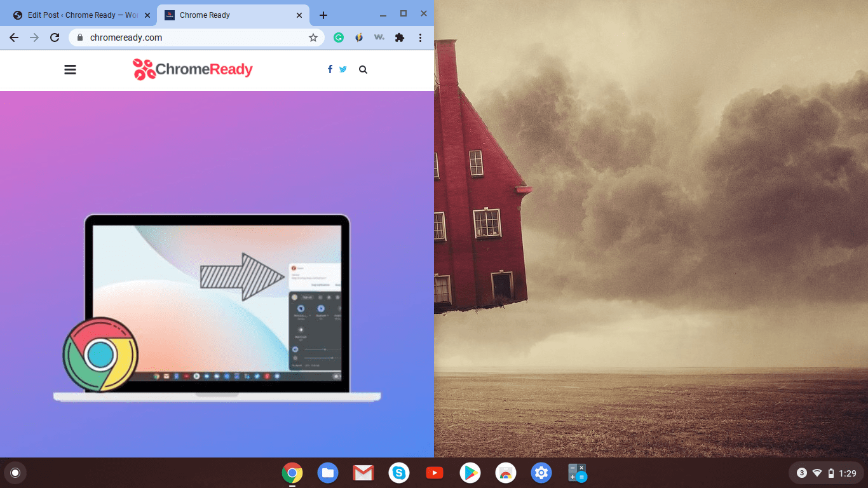Open ChromeReady Facebook page icon

[x=330, y=69]
